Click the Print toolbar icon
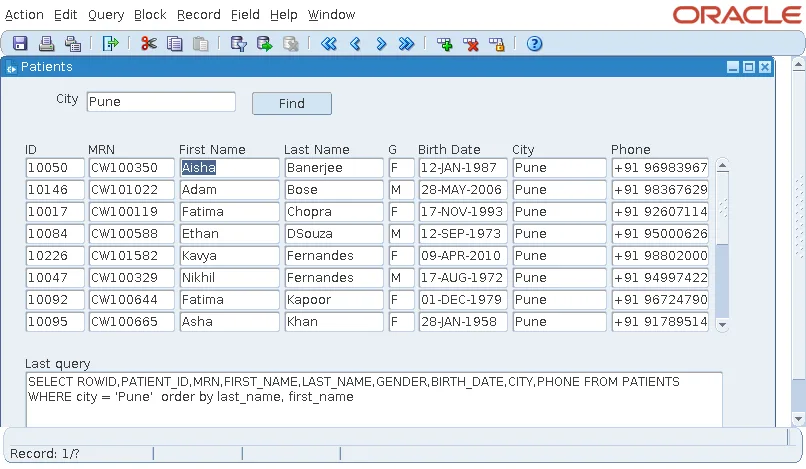The width and height of the screenshot is (806, 469). (46, 44)
